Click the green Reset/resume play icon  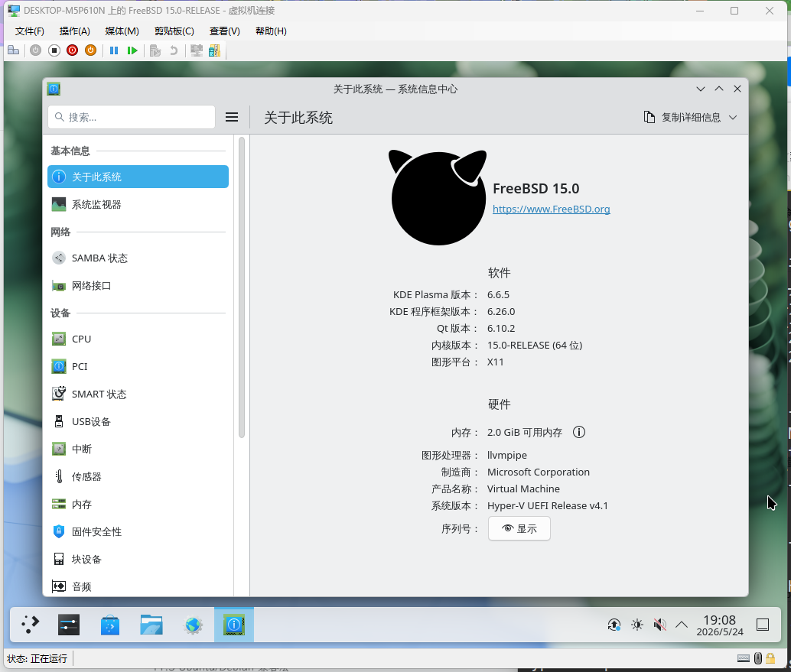(132, 50)
